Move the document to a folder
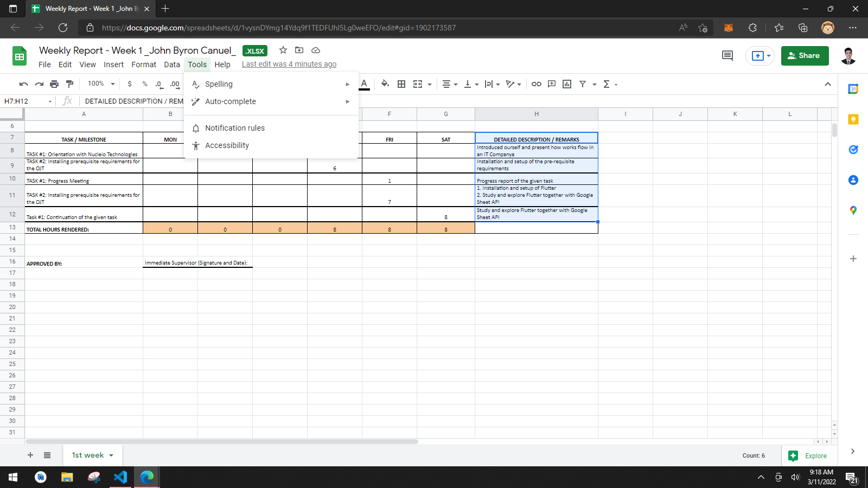The width and height of the screenshot is (868, 488). (x=299, y=50)
